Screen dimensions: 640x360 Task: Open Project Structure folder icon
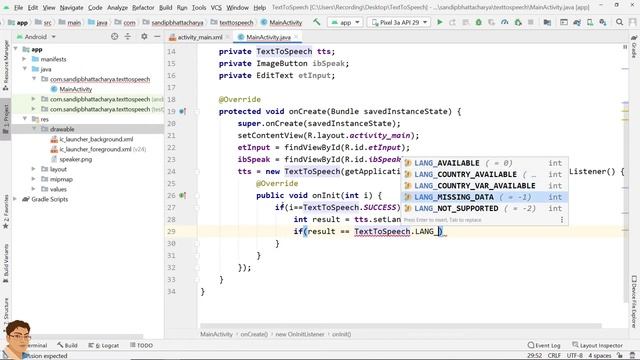547,22
